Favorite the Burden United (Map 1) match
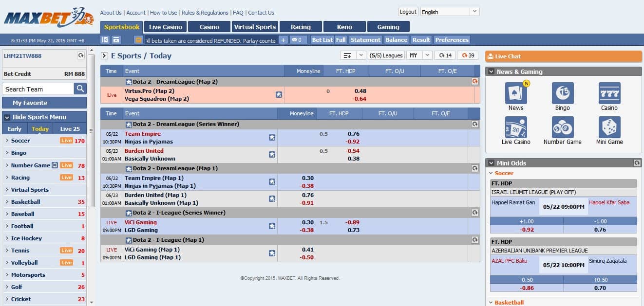Image resolution: width=644 pixels, height=306 pixels. pyautogui.click(x=272, y=199)
